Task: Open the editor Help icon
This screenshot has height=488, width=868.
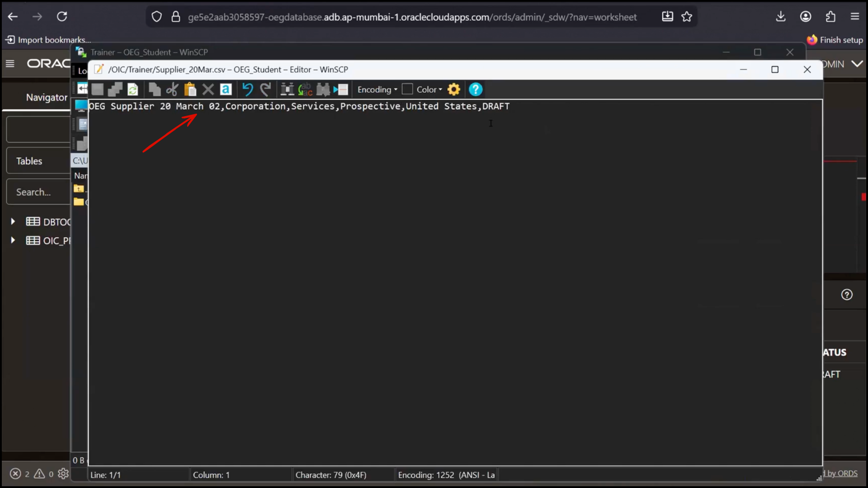Action: tap(476, 89)
